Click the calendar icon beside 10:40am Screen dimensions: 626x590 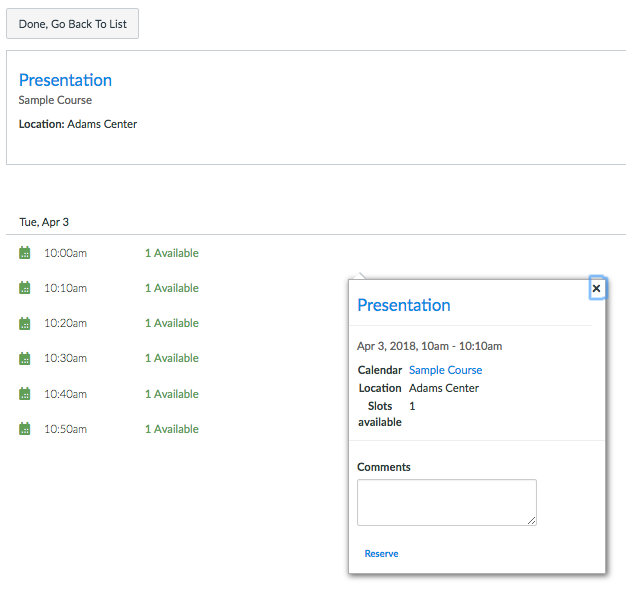[x=25, y=394]
